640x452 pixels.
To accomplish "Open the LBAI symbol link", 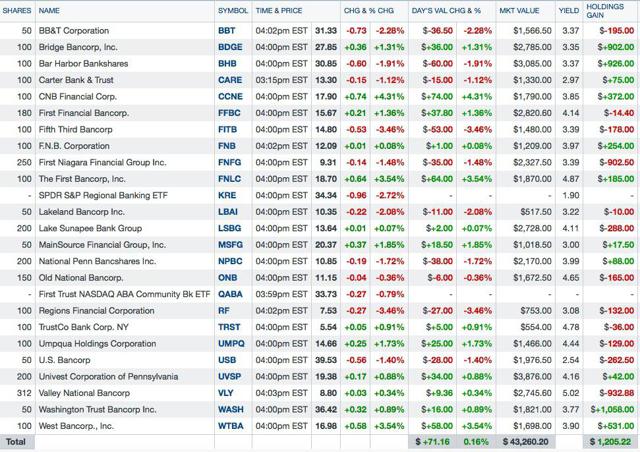I will coord(228,212).
